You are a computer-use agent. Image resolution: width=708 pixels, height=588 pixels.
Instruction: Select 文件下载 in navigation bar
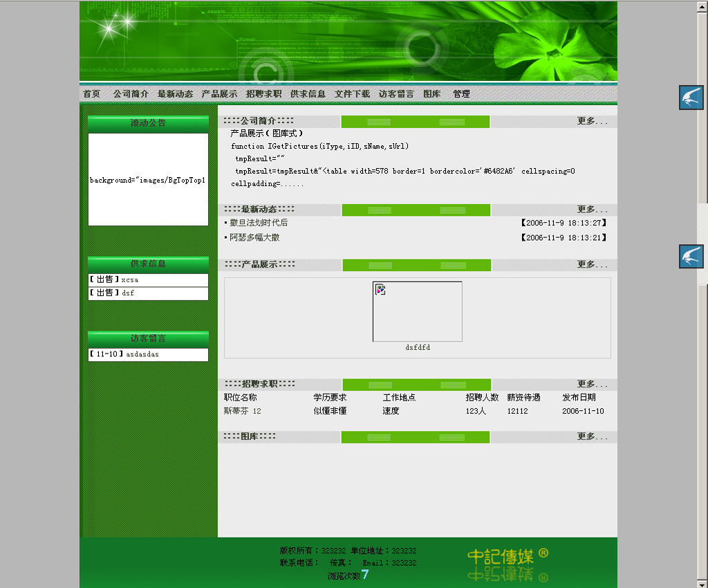click(x=352, y=94)
